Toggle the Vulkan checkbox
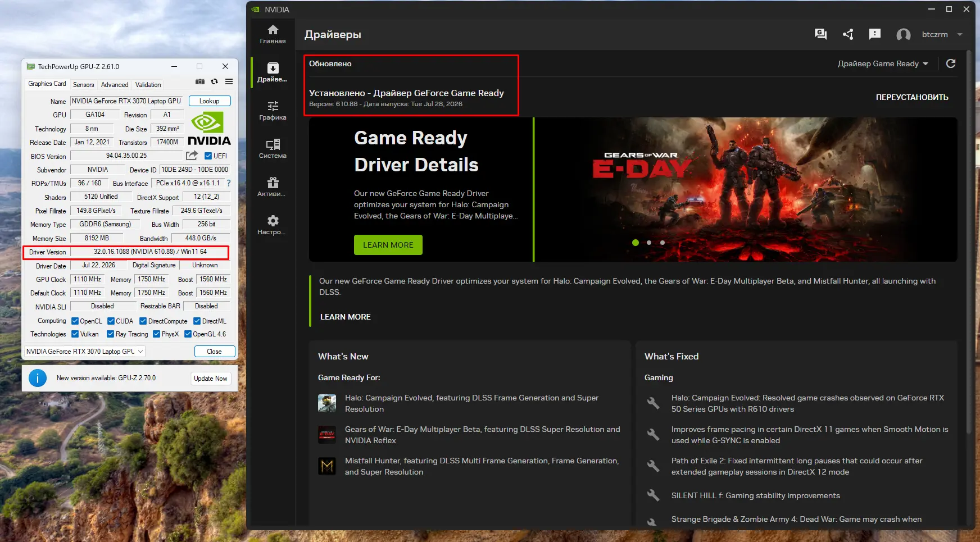This screenshot has height=542, width=980. click(75, 334)
